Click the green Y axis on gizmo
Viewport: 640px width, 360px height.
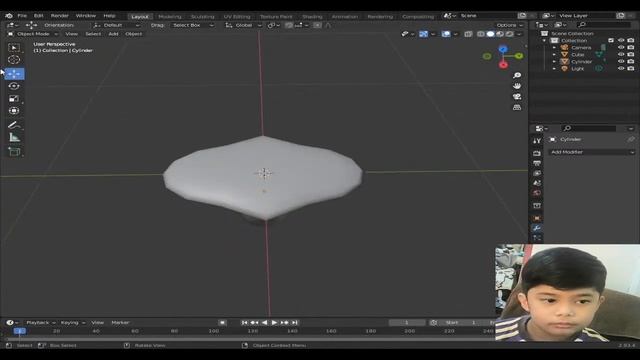519,56
